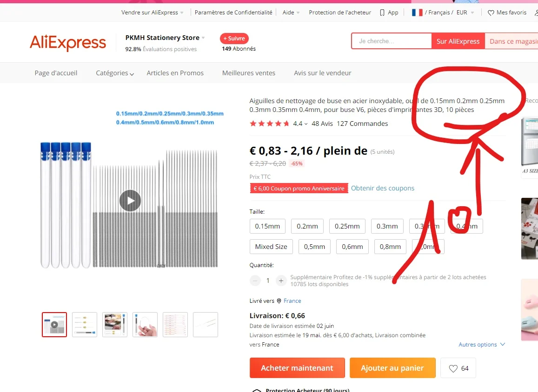
Task: Go to Avis sur le vendeur tab
Action: point(323,73)
